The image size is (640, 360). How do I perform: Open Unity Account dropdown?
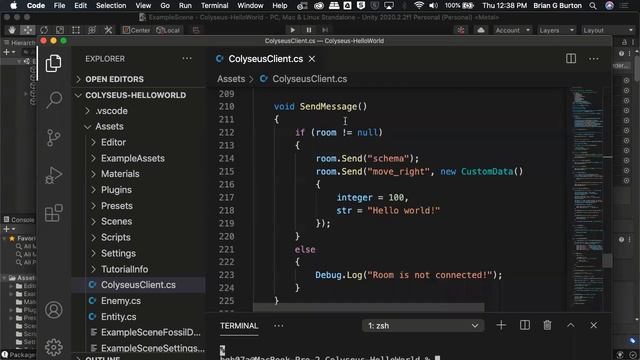(x=512, y=30)
